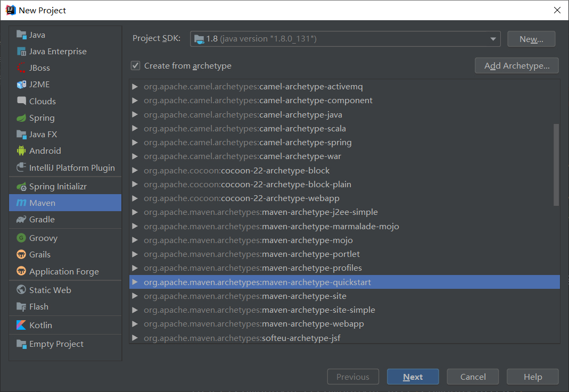
Task: Uncheck the Create from archetype checkbox
Action: pyautogui.click(x=135, y=65)
